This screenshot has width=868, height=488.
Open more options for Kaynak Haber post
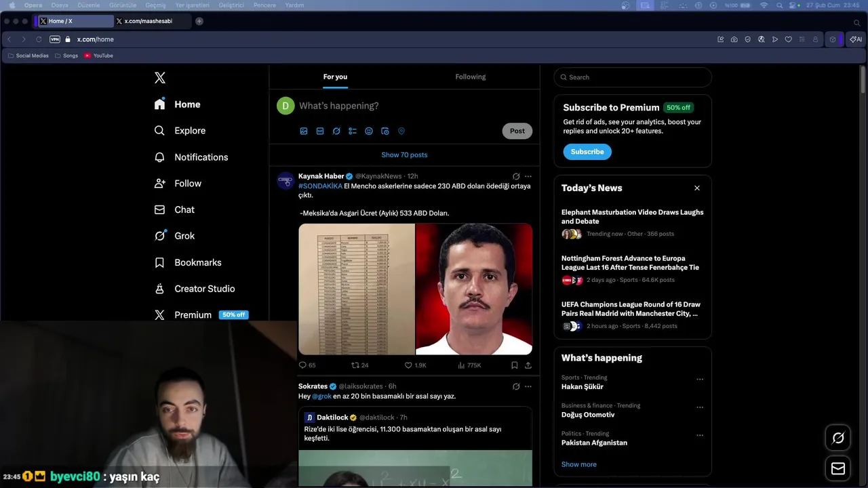[528, 176]
